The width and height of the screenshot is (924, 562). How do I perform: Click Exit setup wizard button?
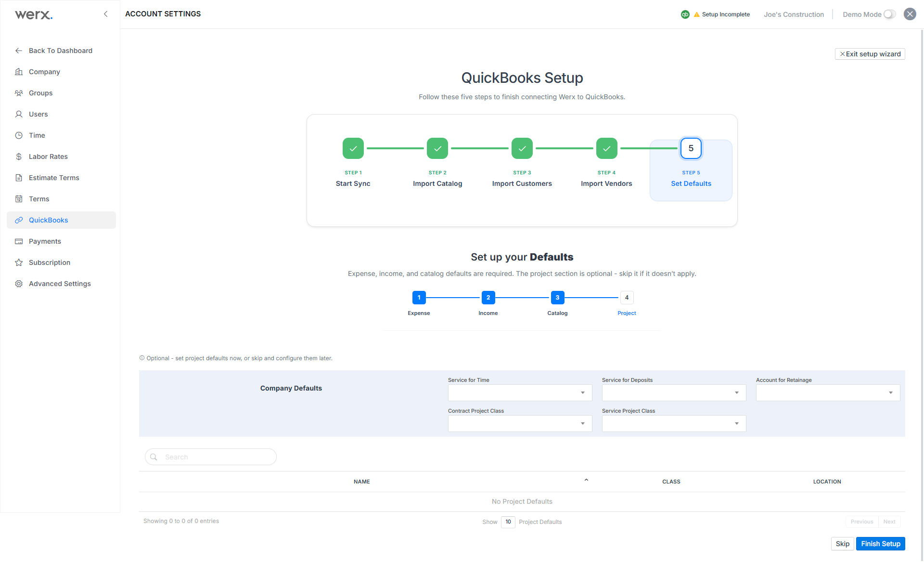pos(870,54)
